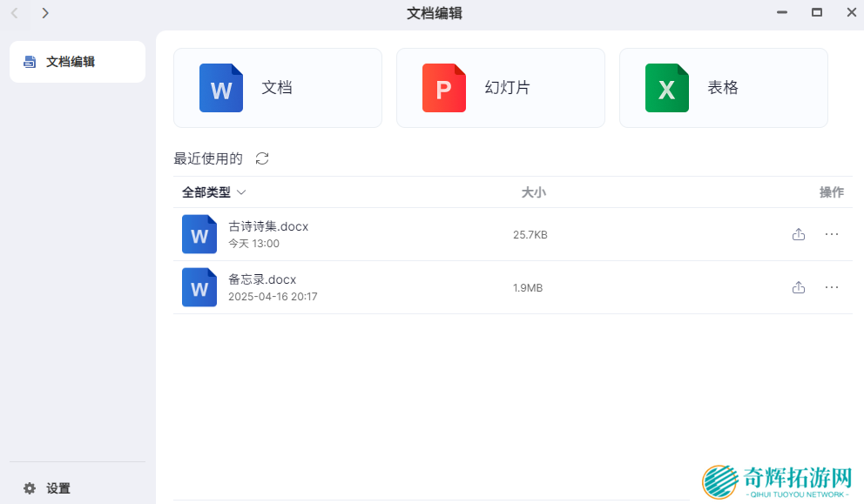864x504 pixels.
Task: Click the blue Word document icon
Action: [221, 88]
